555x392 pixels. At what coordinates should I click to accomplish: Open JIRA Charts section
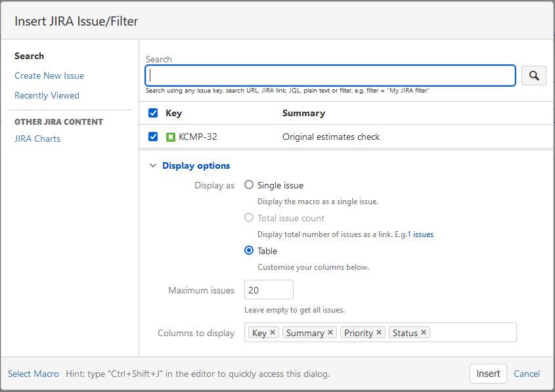[x=37, y=139]
